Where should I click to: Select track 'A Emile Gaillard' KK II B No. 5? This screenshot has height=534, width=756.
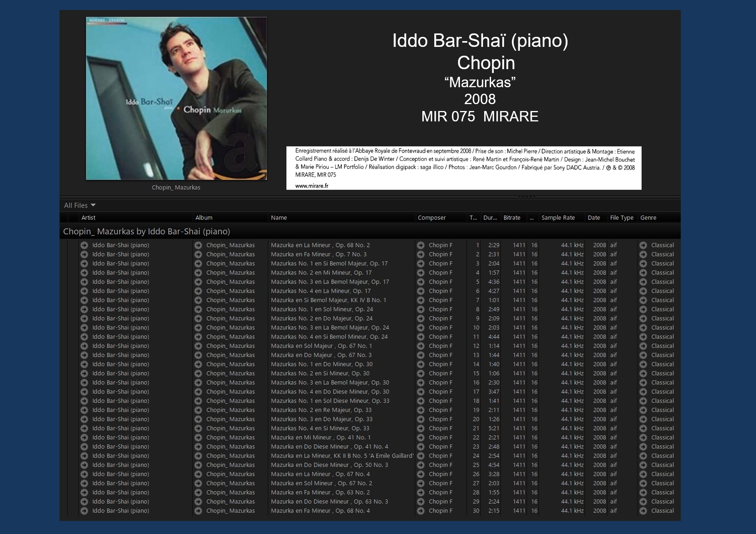pos(342,456)
